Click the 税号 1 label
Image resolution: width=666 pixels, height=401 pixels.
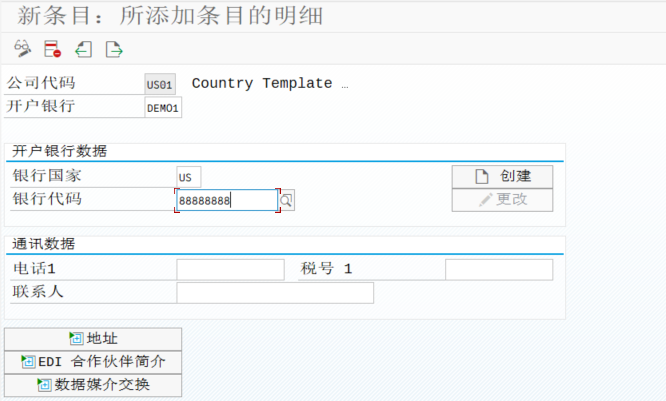[326, 268]
